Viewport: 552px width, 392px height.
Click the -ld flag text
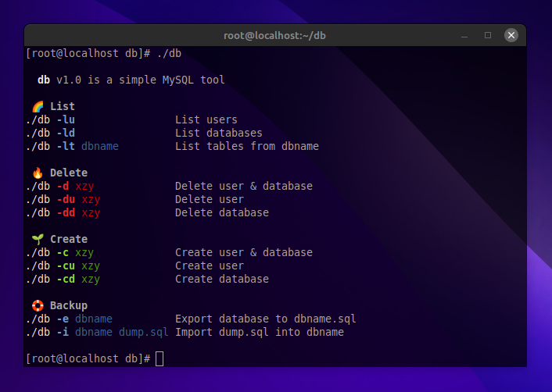click(x=66, y=133)
